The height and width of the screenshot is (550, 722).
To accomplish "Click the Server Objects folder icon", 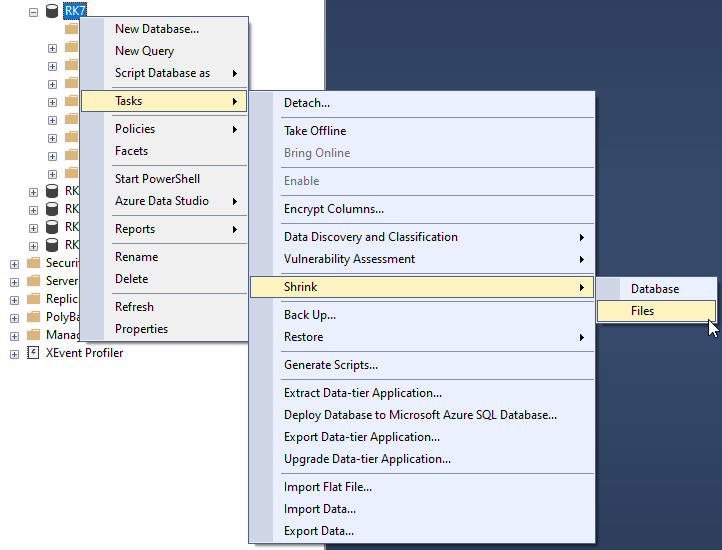I will pos(33,281).
